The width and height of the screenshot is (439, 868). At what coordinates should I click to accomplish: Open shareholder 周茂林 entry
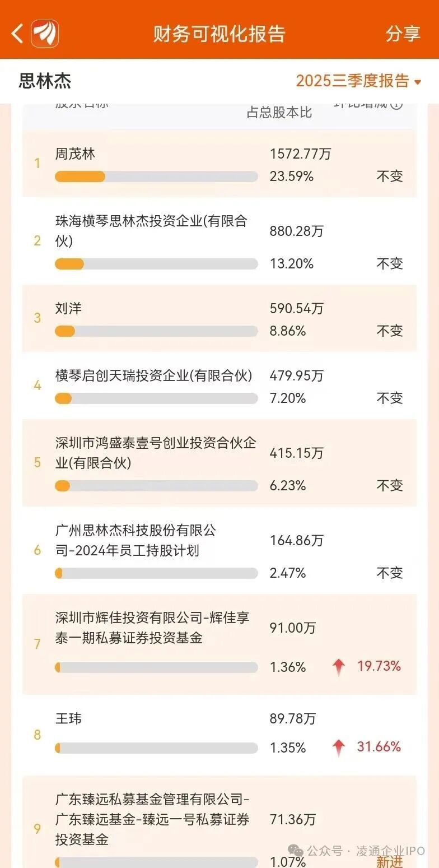76,154
